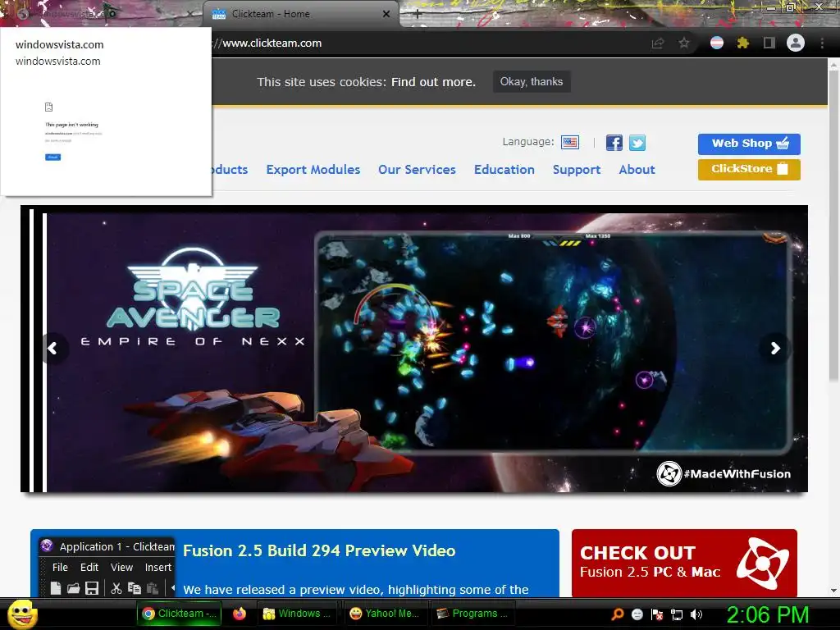The image size is (840, 630).
Task: Click the share page icon in the address bar
Action: pos(657,43)
